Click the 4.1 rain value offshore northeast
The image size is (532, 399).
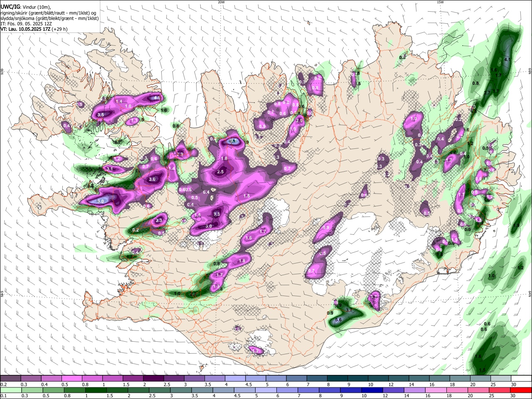(507, 60)
